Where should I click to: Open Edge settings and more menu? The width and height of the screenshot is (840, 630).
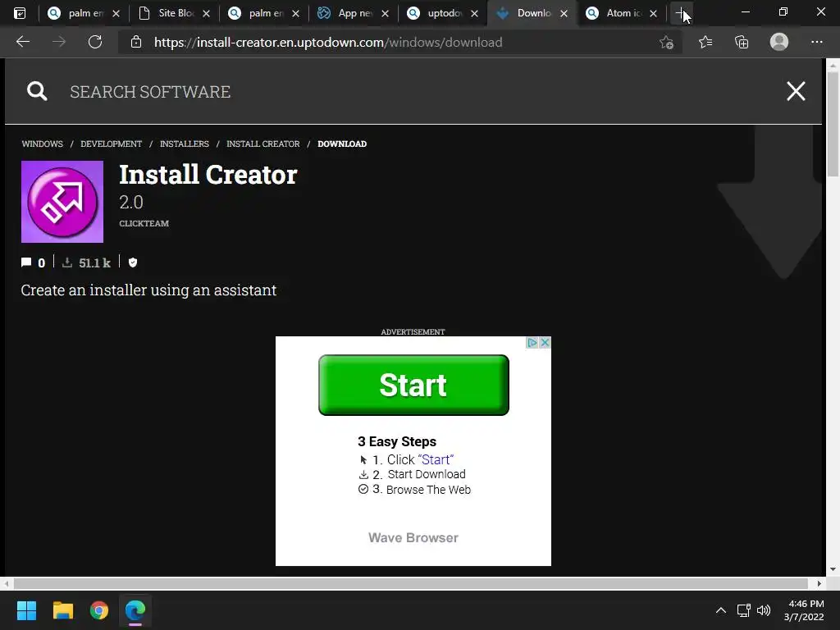coord(816,42)
